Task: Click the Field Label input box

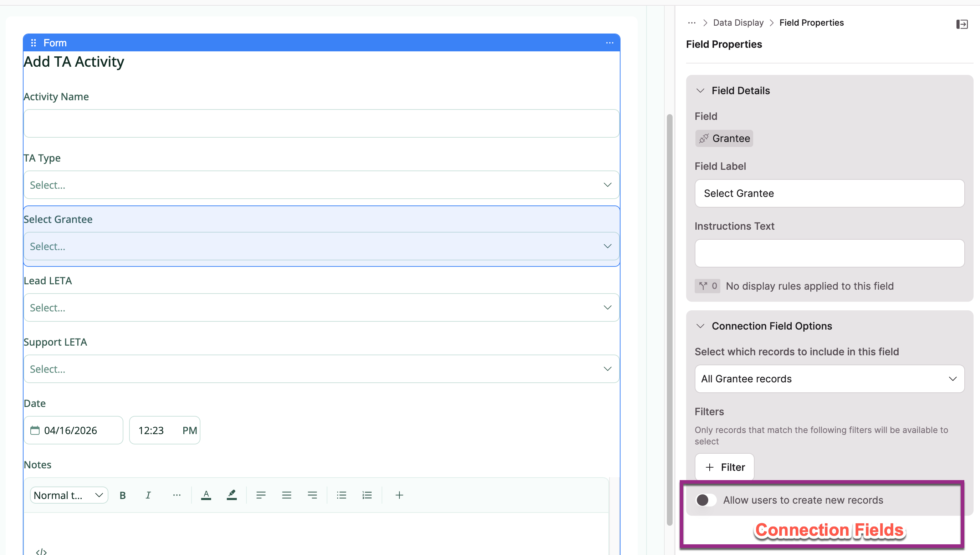Action: [x=829, y=193]
